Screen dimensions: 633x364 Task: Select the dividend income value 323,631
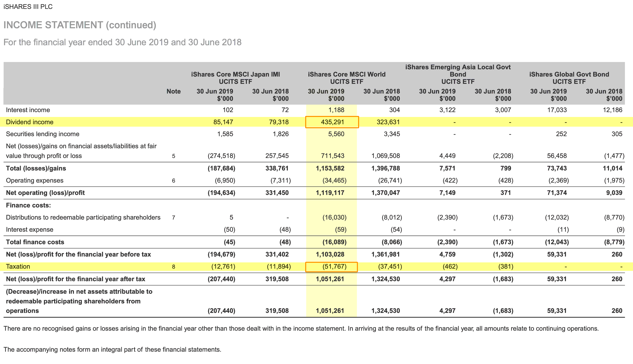tap(388, 122)
